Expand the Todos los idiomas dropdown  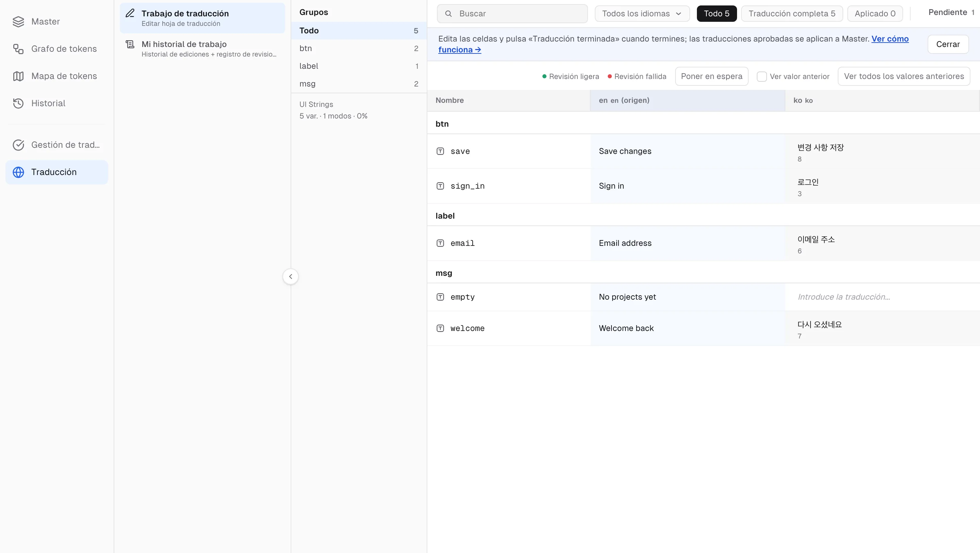642,14
